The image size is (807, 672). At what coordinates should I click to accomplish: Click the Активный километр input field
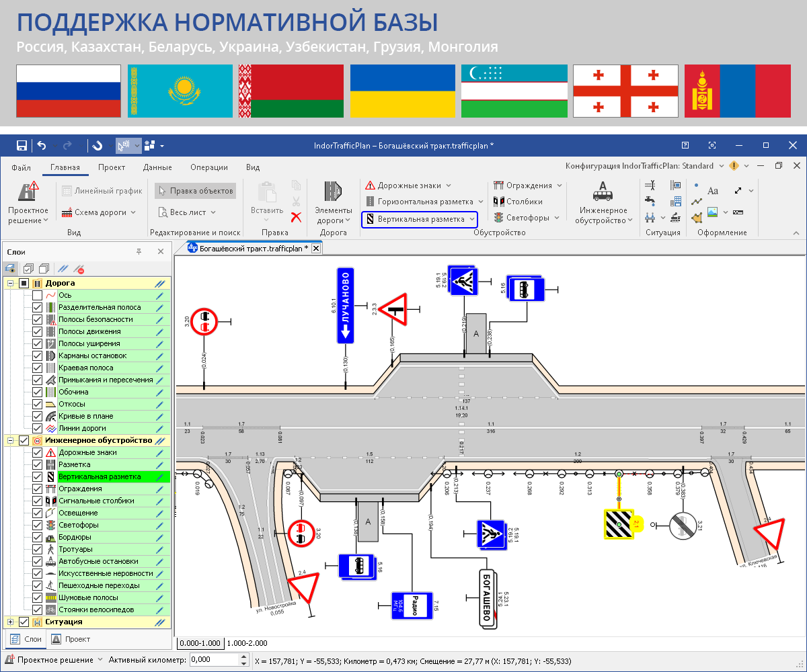pos(219,660)
